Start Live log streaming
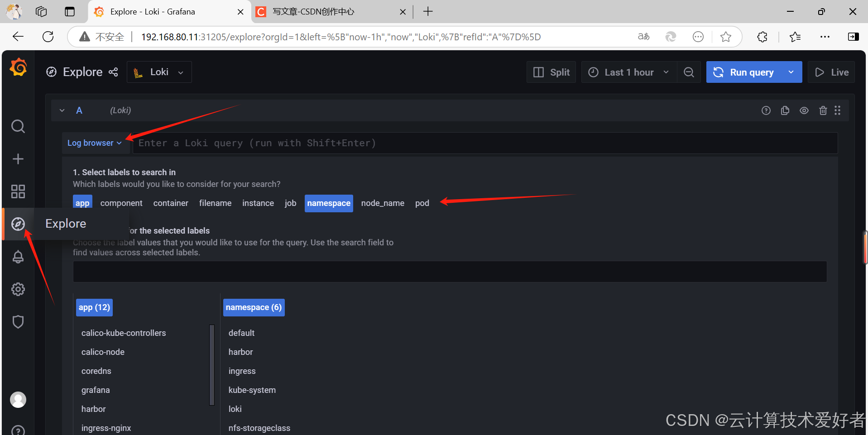Screen dimensions: 868x435 coord(831,72)
